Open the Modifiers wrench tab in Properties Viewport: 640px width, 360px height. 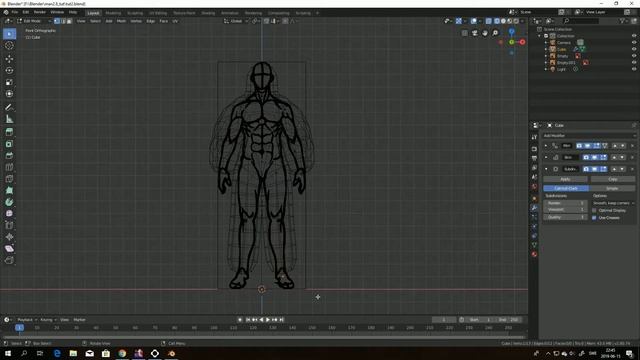(534, 208)
